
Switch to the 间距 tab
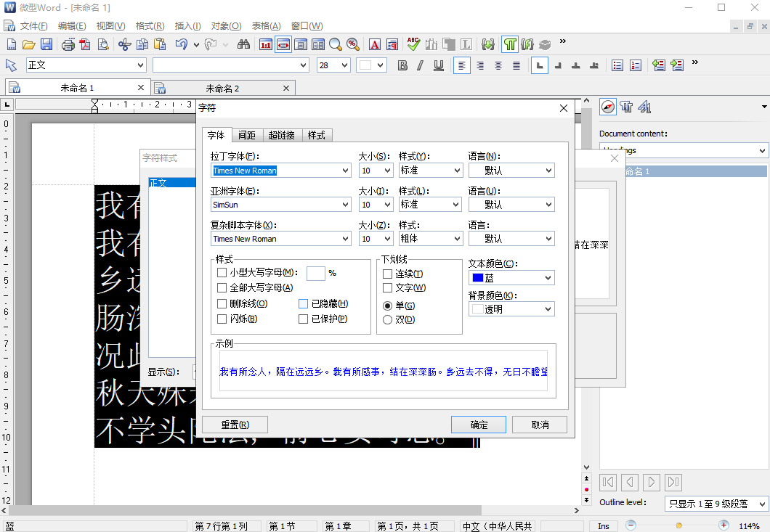pos(247,136)
